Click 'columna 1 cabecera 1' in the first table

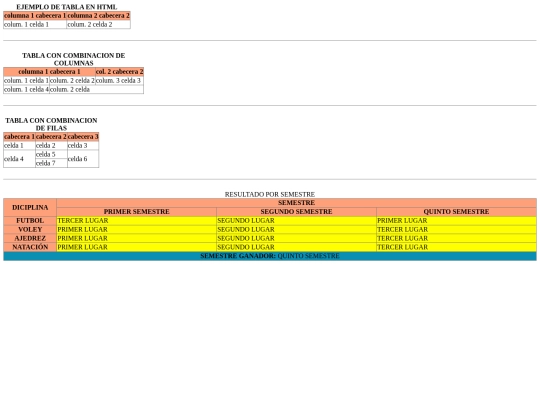pos(35,15)
